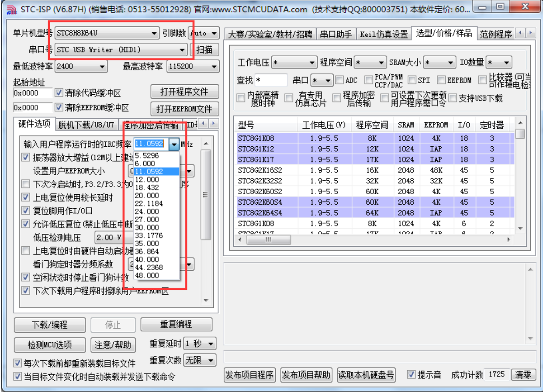The width and height of the screenshot is (543, 392).
Task: Open the IO数量 filter dropdown
Action: (x=498, y=63)
